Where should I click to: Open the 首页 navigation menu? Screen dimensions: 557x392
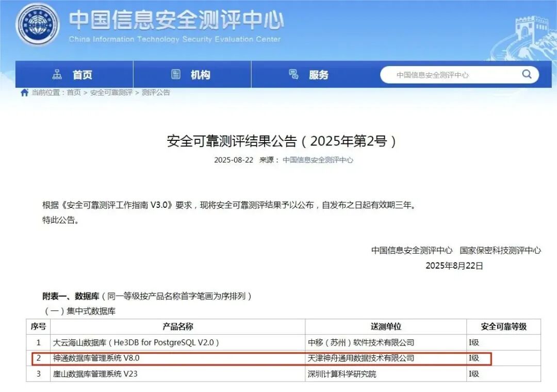(83, 74)
